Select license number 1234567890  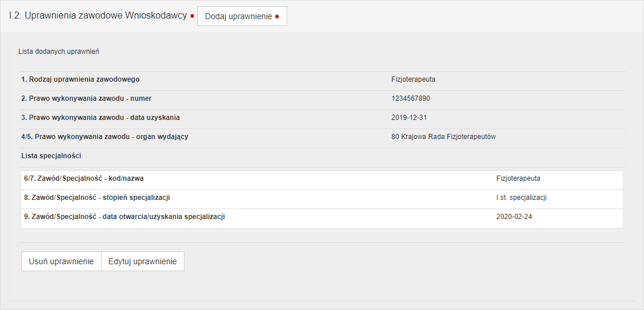(411, 99)
